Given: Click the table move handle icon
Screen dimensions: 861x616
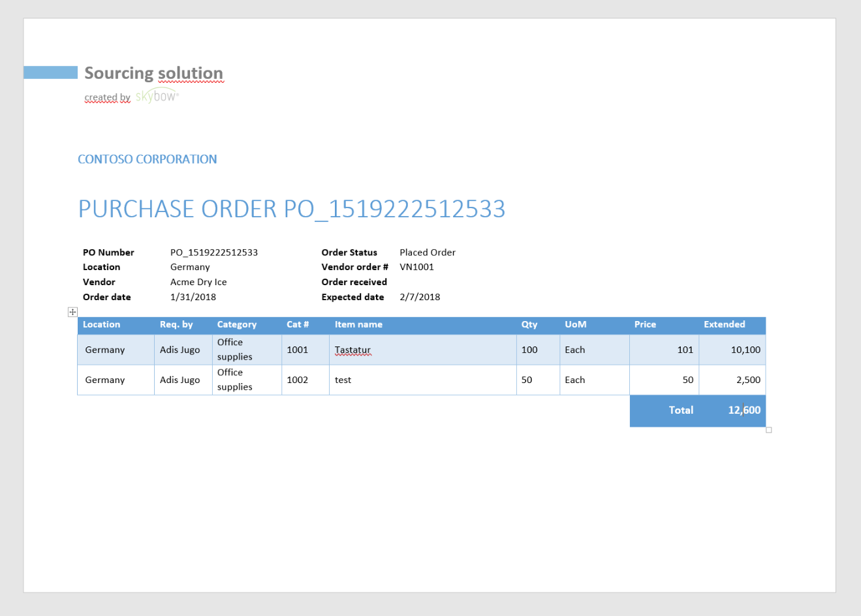Looking at the screenshot, I should 72,312.
